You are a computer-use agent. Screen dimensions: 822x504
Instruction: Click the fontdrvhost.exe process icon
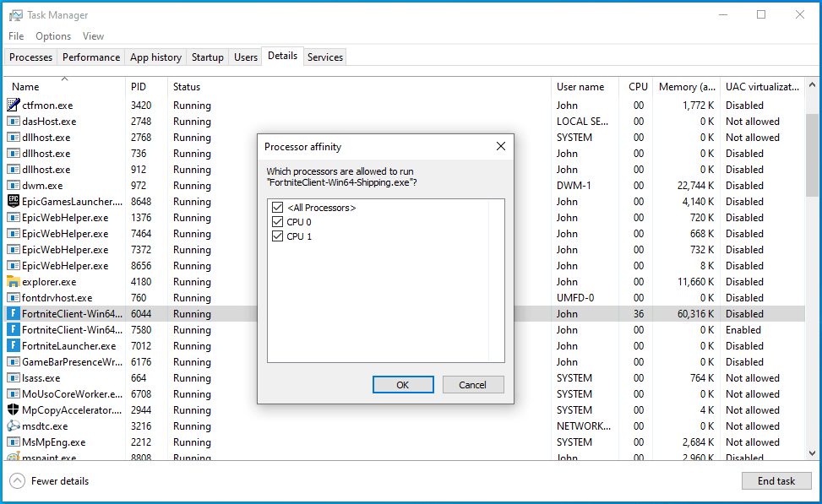14,297
